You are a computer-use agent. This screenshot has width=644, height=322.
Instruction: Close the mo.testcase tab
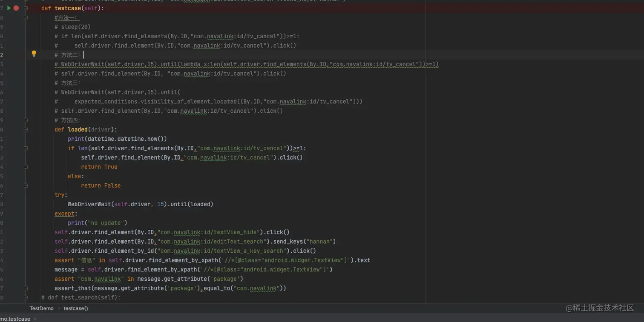click(x=35, y=319)
